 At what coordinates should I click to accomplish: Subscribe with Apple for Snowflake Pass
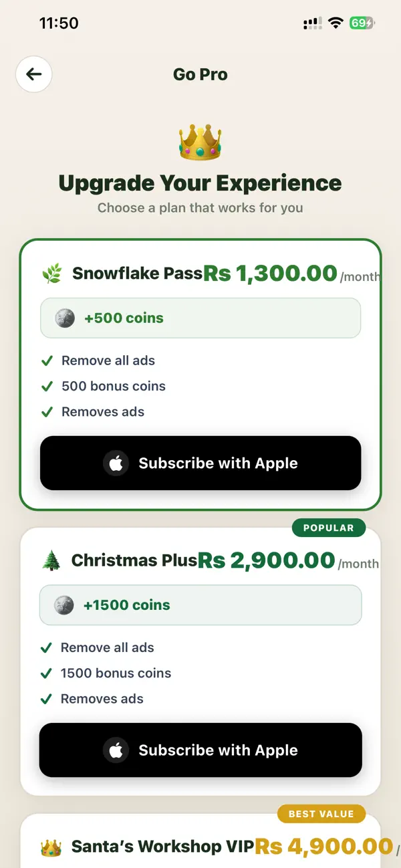click(x=200, y=463)
